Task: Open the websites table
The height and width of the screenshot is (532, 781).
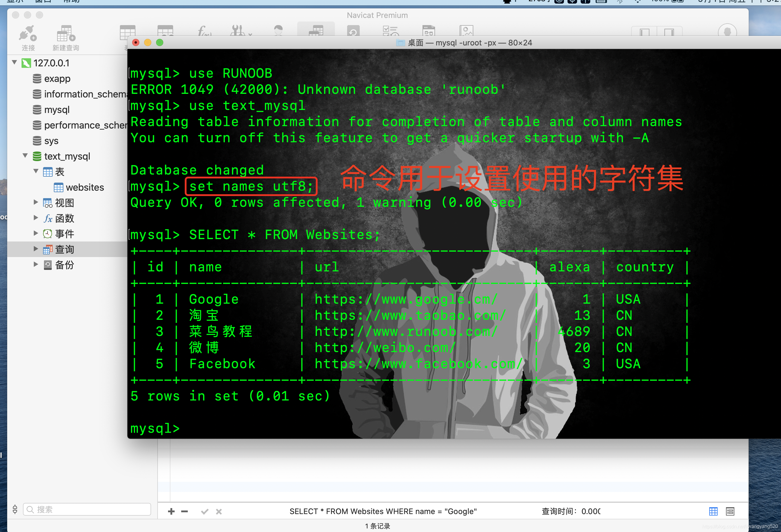Action: [79, 187]
